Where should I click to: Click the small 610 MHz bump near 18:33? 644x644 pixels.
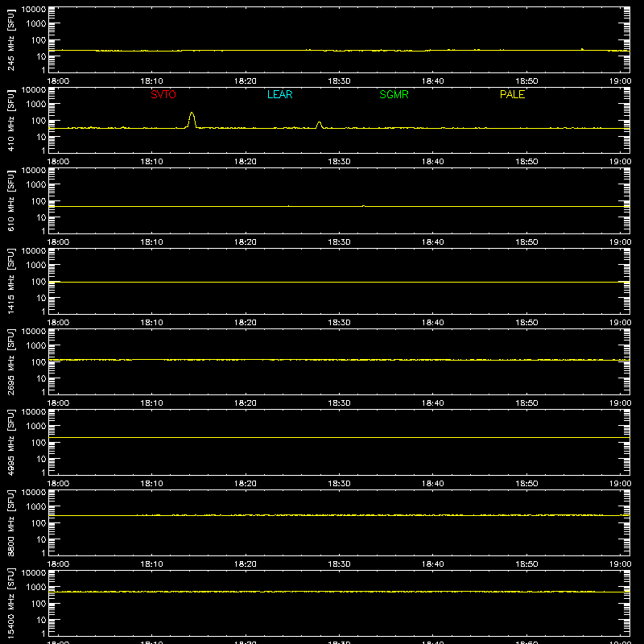click(364, 206)
